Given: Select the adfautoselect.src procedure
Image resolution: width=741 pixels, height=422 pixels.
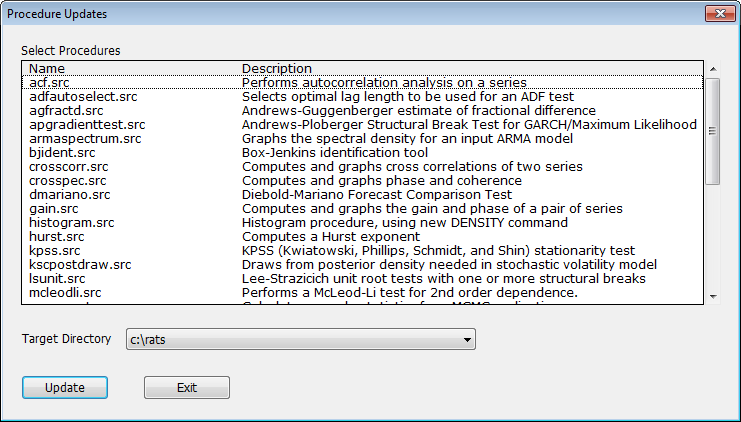Looking at the screenshot, I should point(82,96).
